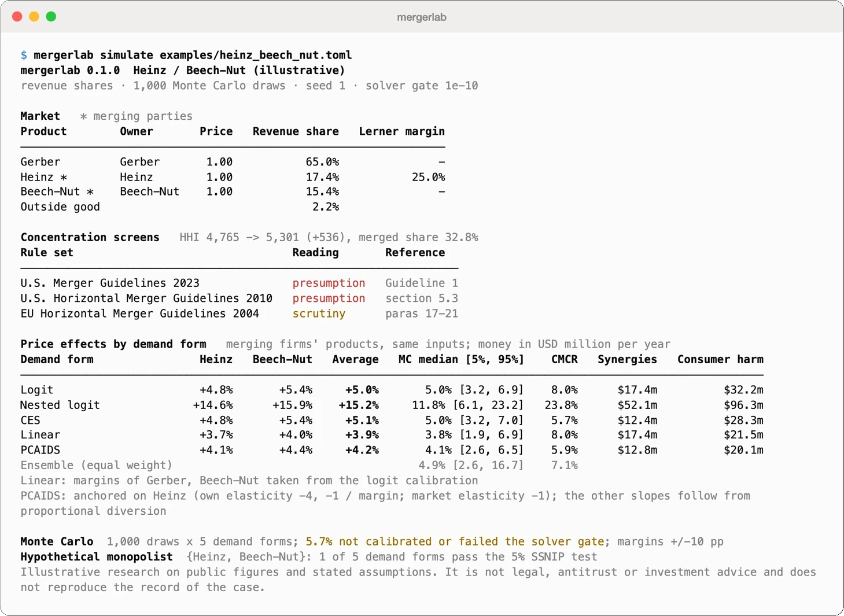Click the 'Concentration screens' heading

[x=90, y=237]
